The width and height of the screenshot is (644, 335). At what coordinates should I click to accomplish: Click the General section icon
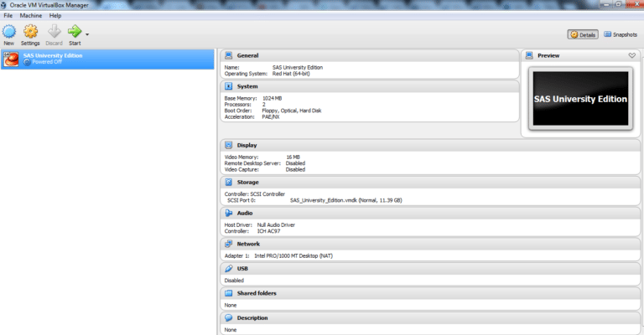coord(229,55)
